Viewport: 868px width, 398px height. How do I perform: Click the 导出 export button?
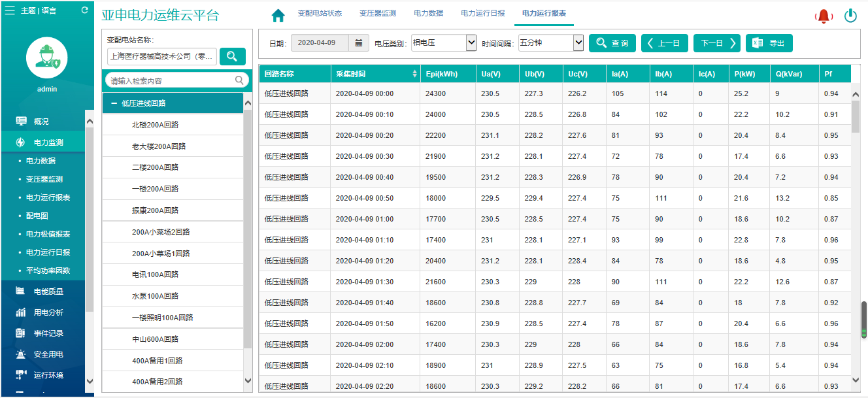point(769,43)
